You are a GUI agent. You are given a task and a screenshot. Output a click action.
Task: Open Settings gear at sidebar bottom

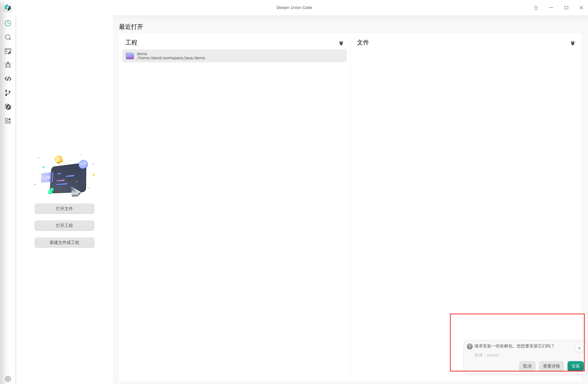click(8, 379)
